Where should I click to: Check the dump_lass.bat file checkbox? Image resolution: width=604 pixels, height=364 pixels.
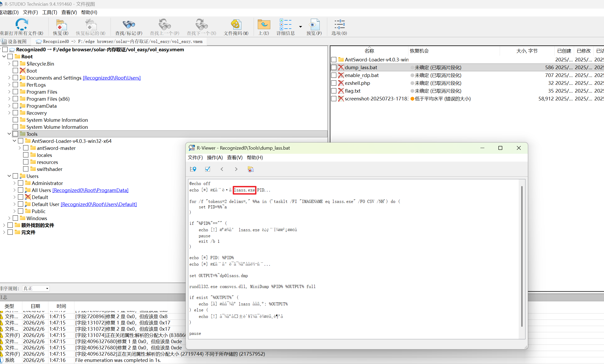coord(334,67)
